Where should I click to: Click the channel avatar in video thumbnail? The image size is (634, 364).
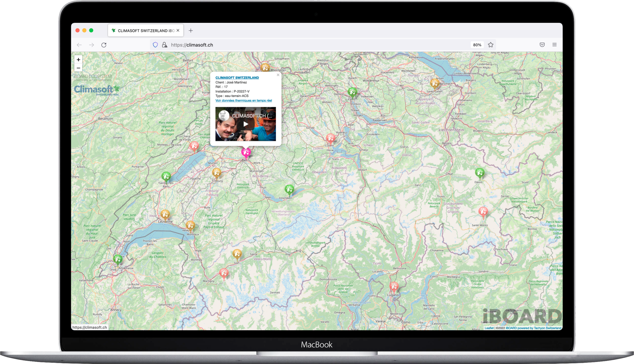(224, 115)
